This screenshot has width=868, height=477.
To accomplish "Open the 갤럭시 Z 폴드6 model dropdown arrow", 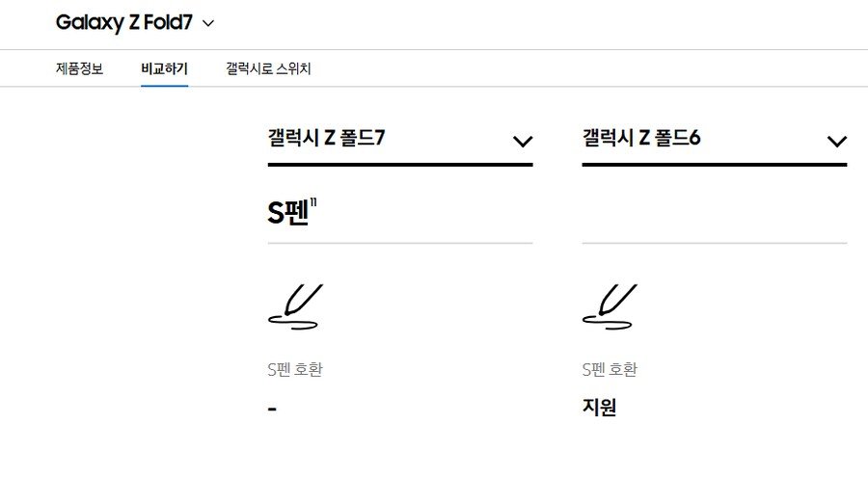I will (x=837, y=141).
